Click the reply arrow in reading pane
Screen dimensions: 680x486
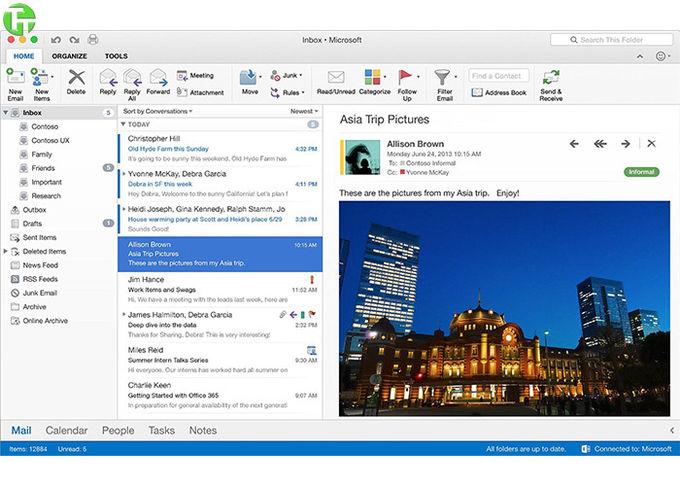click(x=574, y=144)
